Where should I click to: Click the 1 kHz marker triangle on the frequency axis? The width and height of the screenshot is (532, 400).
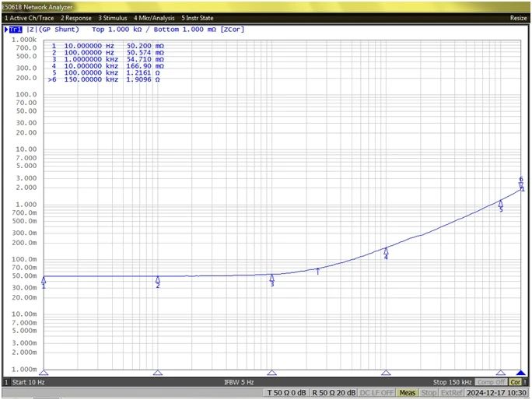click(x=272, y=373)
